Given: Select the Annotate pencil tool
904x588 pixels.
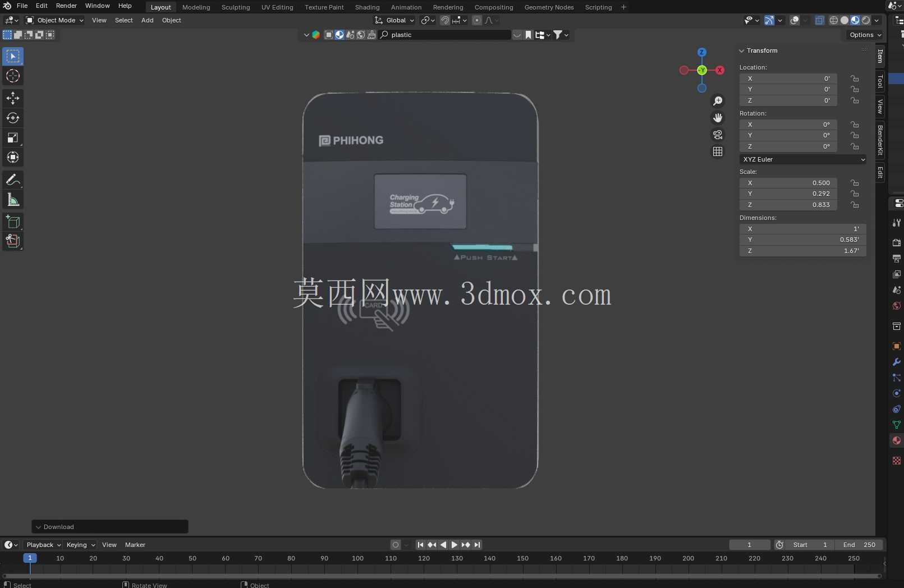Looking at the screenshot, I should pyautogui.click(x=13, y=180).
